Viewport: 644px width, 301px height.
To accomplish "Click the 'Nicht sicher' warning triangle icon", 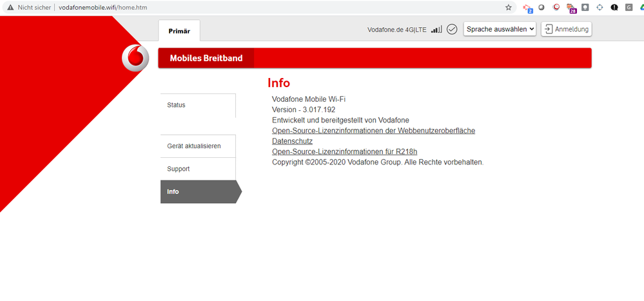I will pyautogui.click(x=11, y=7).
